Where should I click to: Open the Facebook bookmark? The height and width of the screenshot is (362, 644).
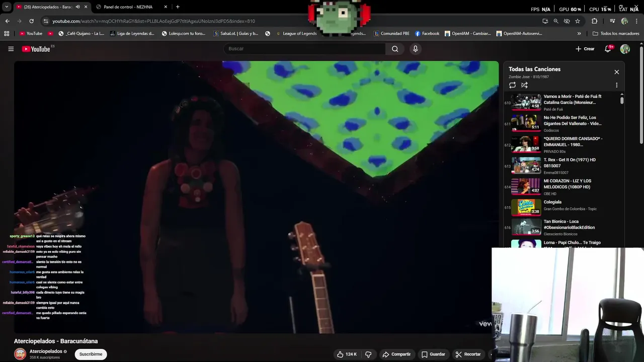427,34
